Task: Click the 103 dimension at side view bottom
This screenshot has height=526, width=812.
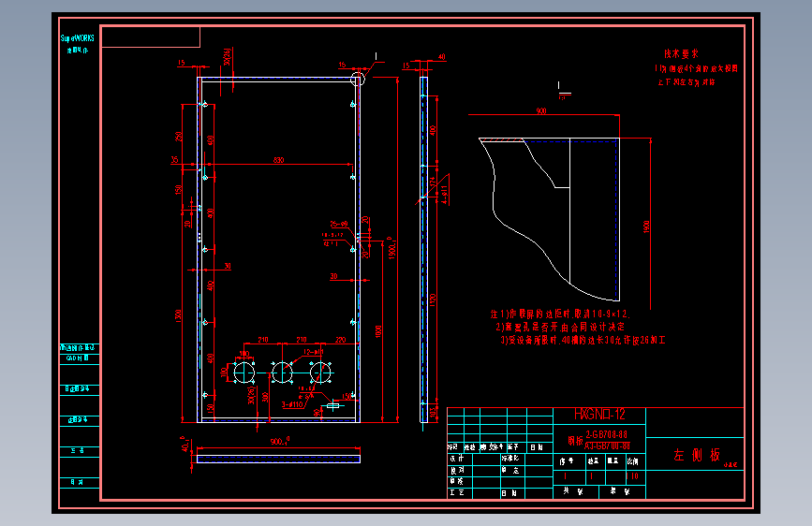Action: click(433, 412)
